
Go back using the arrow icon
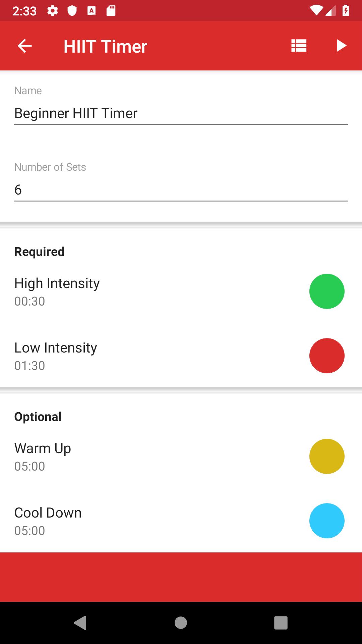[x=24, y=46]
